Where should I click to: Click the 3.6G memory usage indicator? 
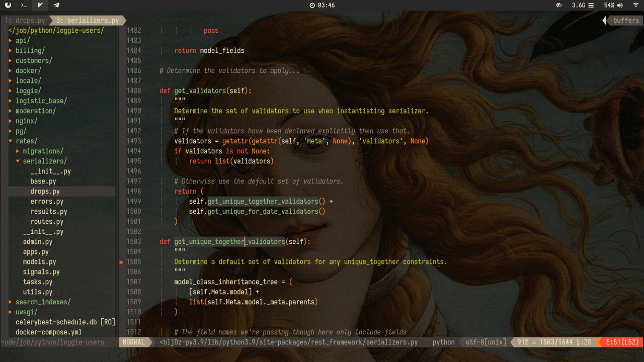[x=583, y=5]
